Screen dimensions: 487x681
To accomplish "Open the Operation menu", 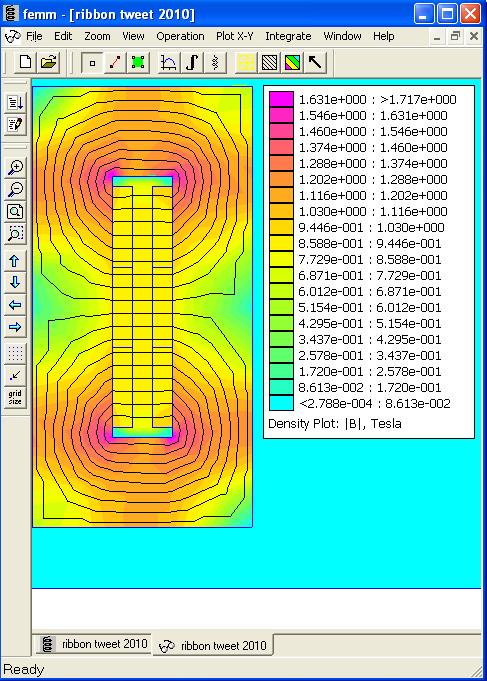I will coord(180,36).
